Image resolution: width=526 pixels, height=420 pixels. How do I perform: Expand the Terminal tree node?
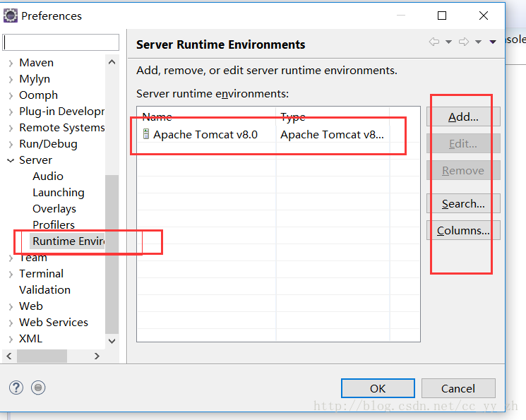coord(11,274)
